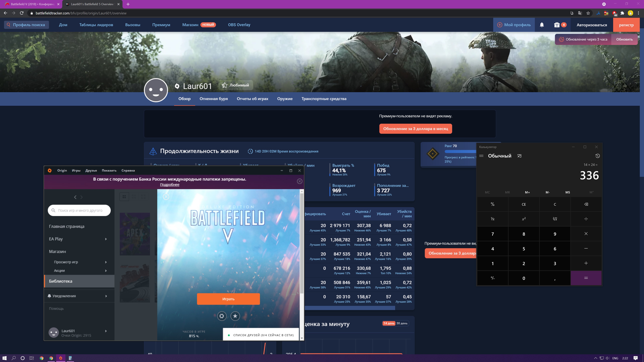Image resolution: width=644 pixels, height=362 pixels.
Task: Expand the EA Play submenu
Action: (x=106, y=239)
